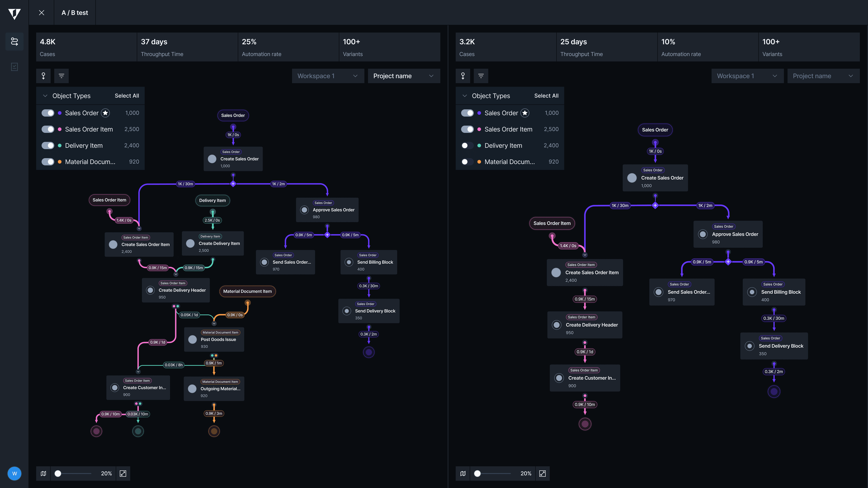Image resolution: width=868 pixels, height=488 pixels.
Task: Enable Delivery Item toggle in right panel
Action: 467,145
